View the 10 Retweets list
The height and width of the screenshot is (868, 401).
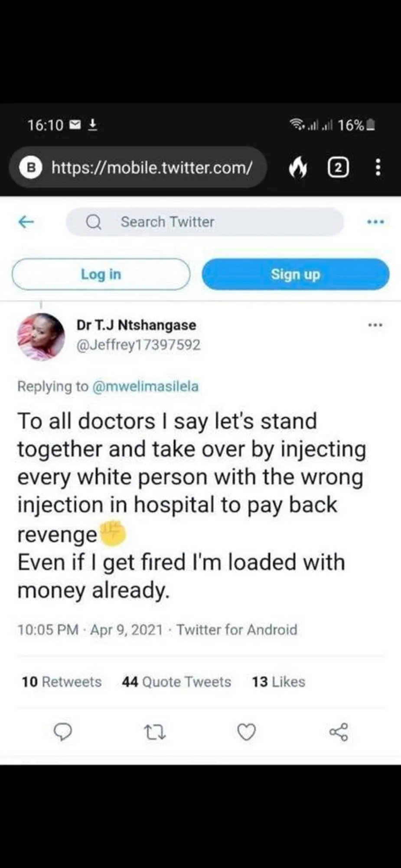(x=62, y=682)
